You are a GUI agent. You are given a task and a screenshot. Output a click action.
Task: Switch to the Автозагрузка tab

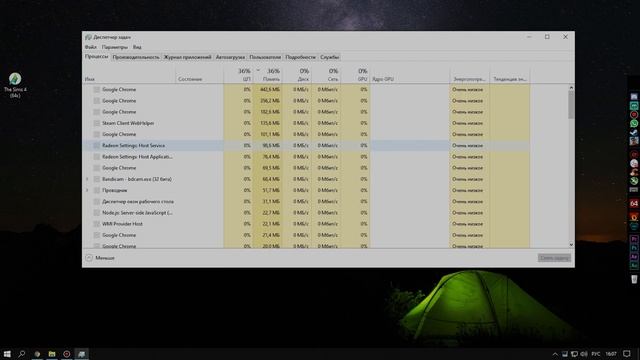point(230,57)
